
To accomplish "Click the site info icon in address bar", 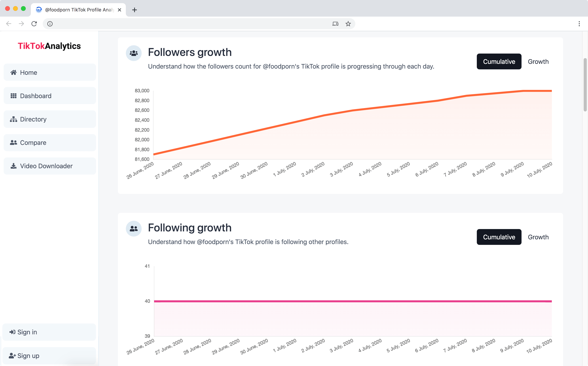I will [x=50, y=24].
